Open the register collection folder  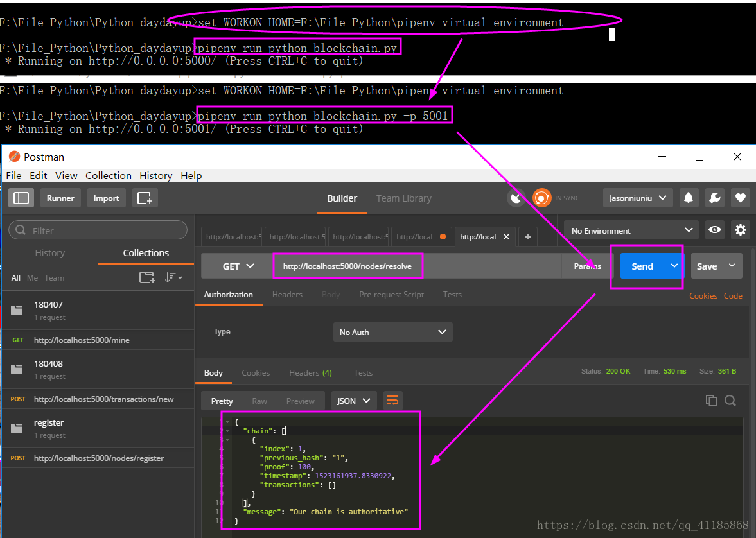(x=98, y=428)
